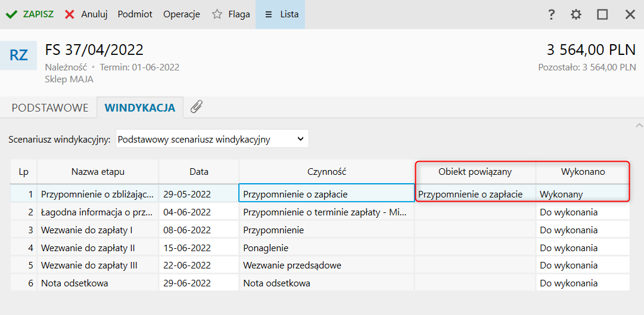
Task: Open the Podmiot menu
Action: tap(135, 14)
